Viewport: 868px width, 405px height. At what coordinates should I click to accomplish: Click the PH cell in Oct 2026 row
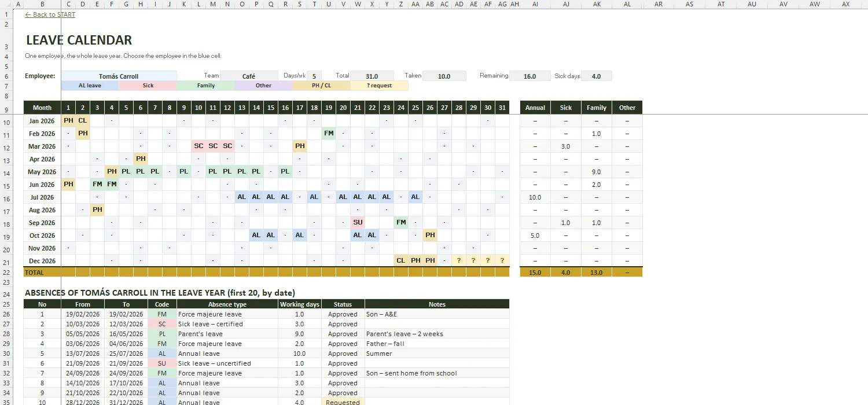(x=430, y=235)
